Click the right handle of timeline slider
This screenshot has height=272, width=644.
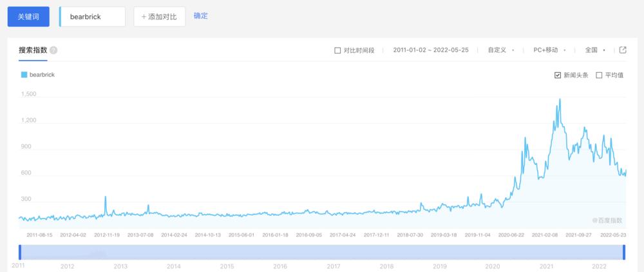[x=623, y=252]
